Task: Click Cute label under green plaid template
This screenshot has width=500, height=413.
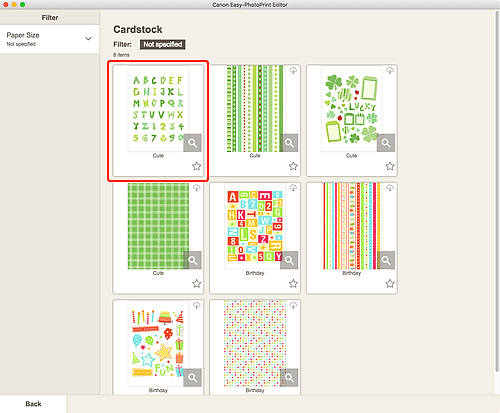Action: [158, 273]
